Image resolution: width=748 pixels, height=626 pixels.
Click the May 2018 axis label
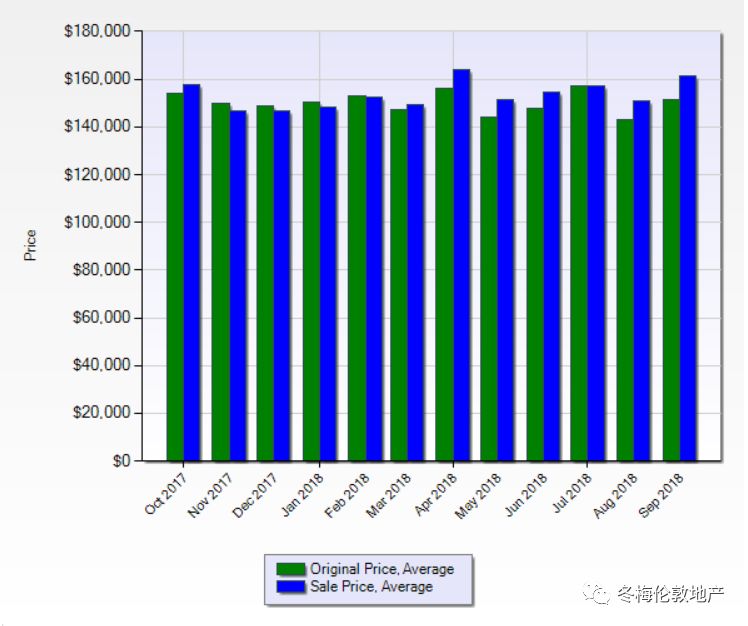[x=478, y=496]
